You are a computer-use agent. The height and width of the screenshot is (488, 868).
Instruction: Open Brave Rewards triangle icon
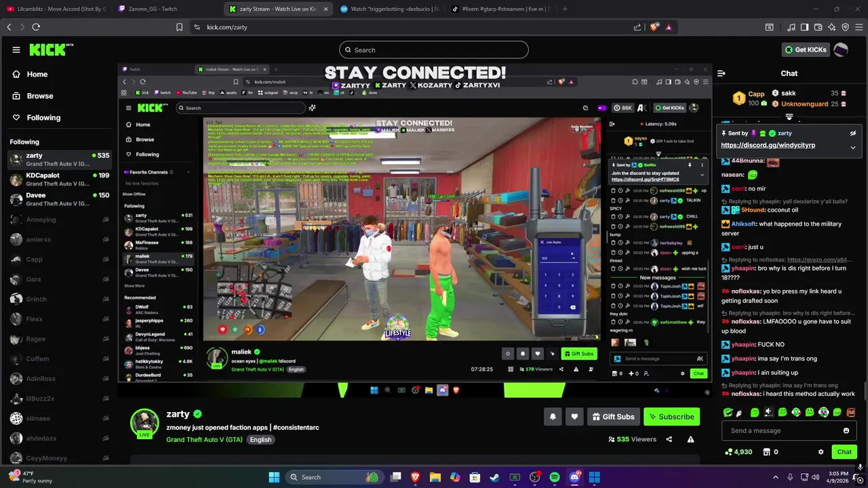669,27
